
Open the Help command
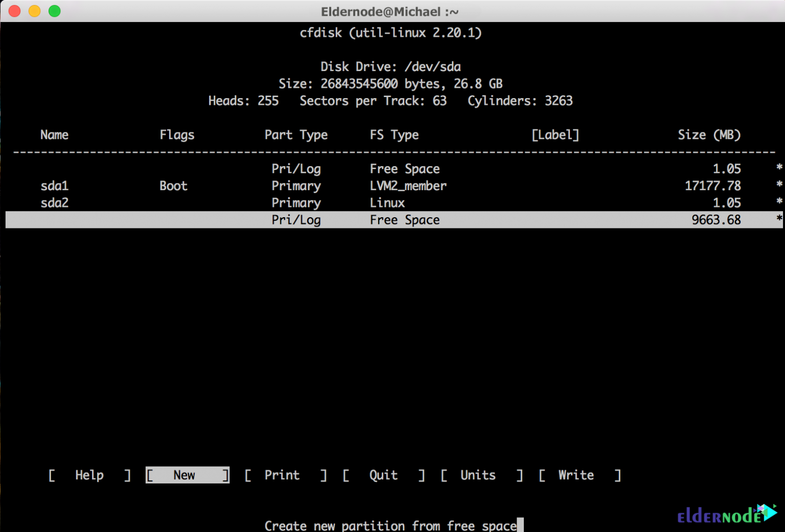[89, 475]
